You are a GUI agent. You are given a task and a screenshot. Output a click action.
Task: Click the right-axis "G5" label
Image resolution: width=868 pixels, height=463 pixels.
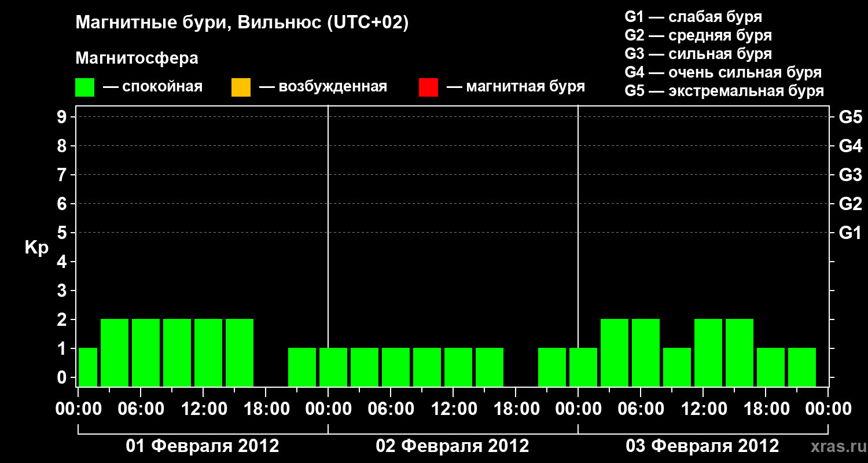[x=850, y=117]
